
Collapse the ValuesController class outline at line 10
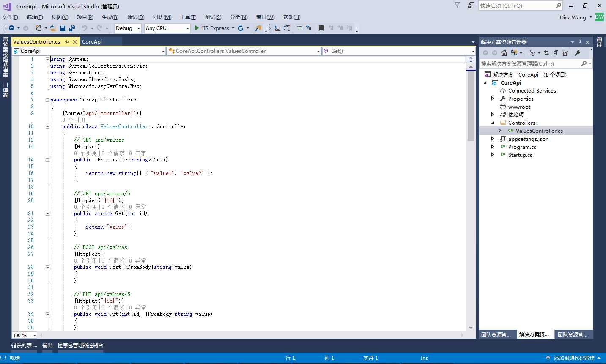coord(47,126)
